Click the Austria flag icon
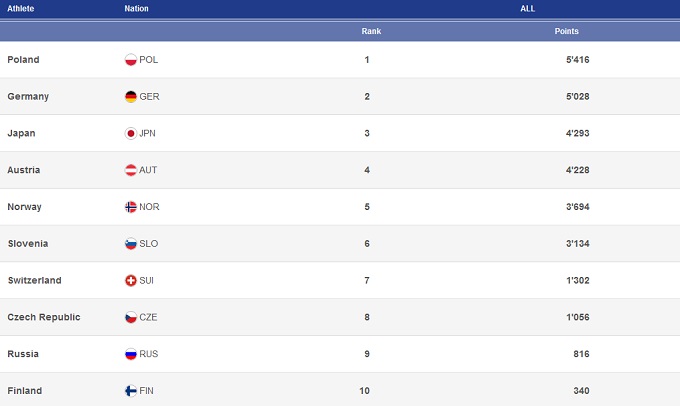This screenshot has height=406, width=680. pyautogui.click(x=130, y=170)
